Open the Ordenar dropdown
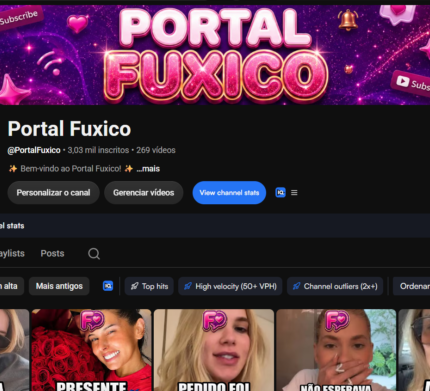Screen dimensions: 430x391 click(x=411, y=286)
